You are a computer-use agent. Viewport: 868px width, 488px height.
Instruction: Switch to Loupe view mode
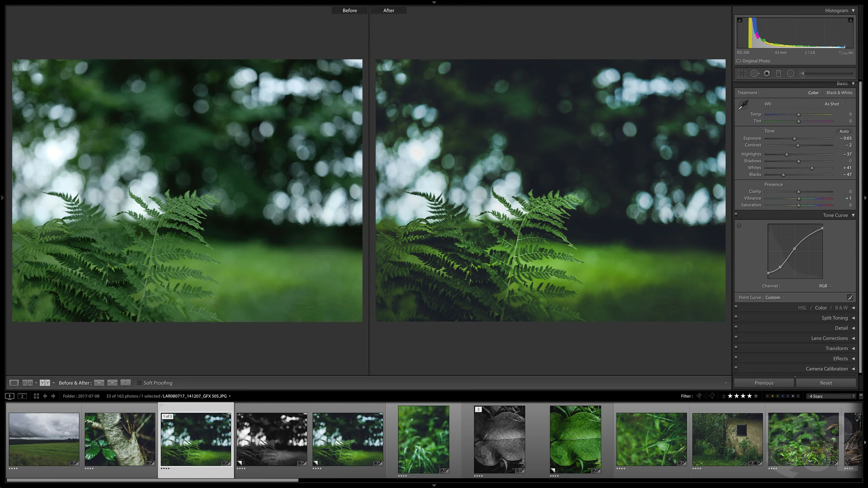point(14,383)
